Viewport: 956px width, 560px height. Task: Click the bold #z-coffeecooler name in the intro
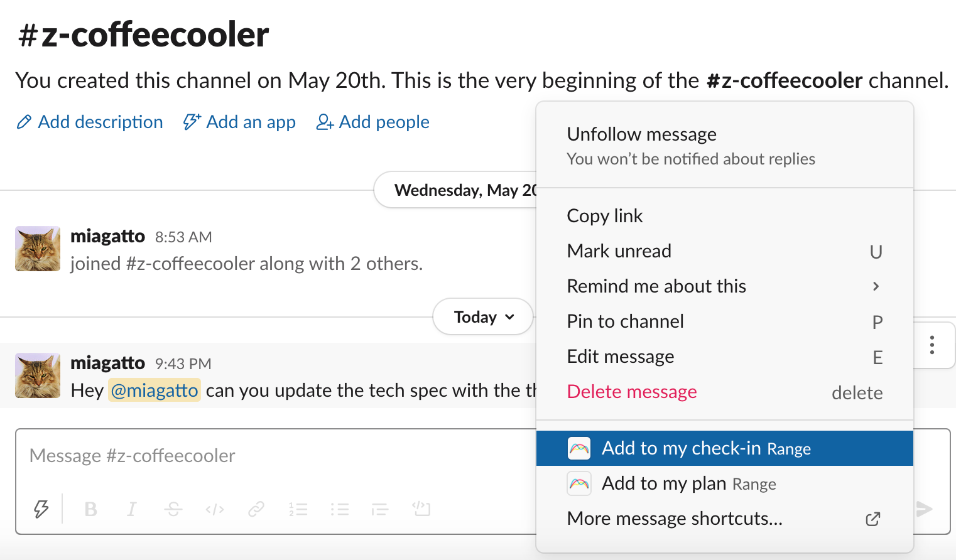[784, 80]
